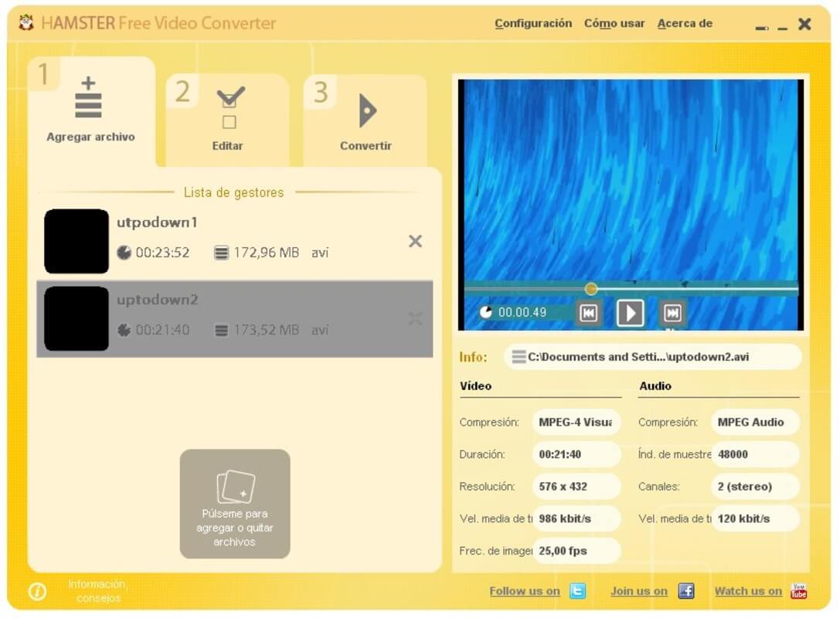840x618 pixels.
Task: Click the Vídeo section heading
Action: pyautogui.click(x=475, y=385)
